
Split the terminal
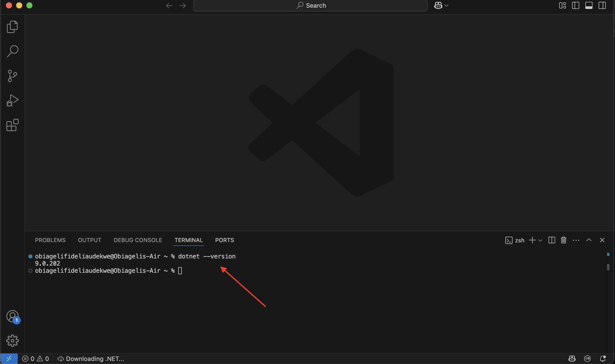[552, 240]
